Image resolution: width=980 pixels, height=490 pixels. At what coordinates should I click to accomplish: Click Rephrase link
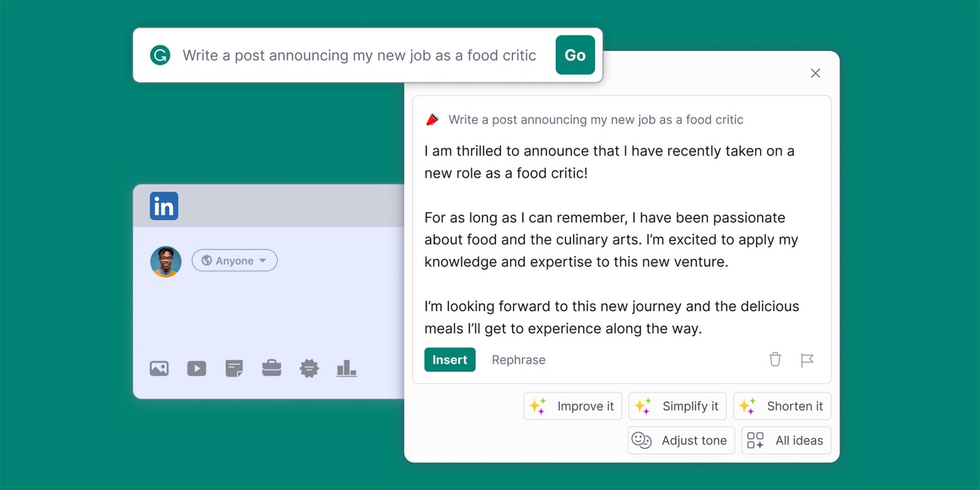tap(518, 360)
